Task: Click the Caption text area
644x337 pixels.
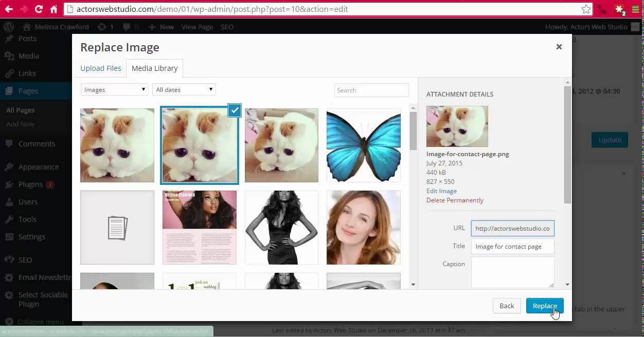Action: [513, 272]
